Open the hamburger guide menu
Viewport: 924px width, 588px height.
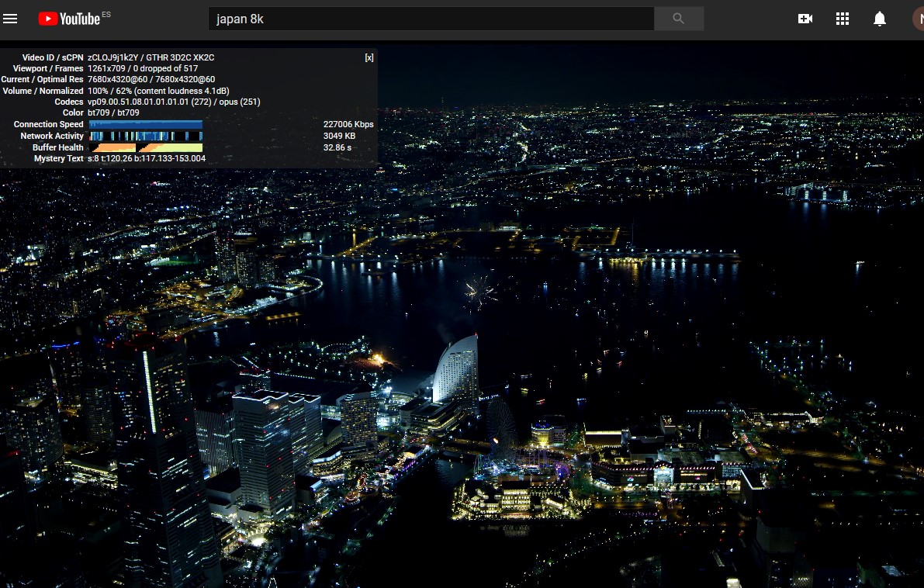coord(10,19)
